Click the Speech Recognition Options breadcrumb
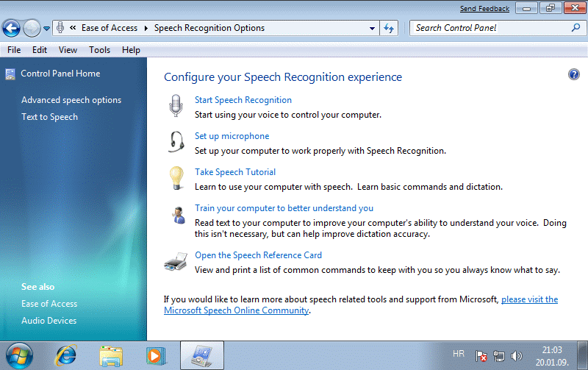Image resolution: width=588 pixels, height=370 pixels. [x=209, y=28]
